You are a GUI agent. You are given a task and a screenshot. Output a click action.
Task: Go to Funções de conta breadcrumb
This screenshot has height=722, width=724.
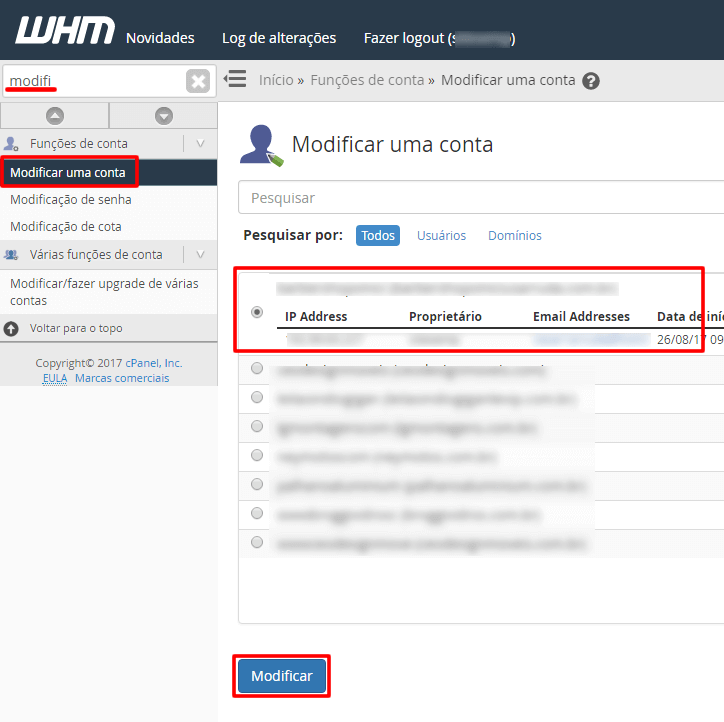click(367, 80)
